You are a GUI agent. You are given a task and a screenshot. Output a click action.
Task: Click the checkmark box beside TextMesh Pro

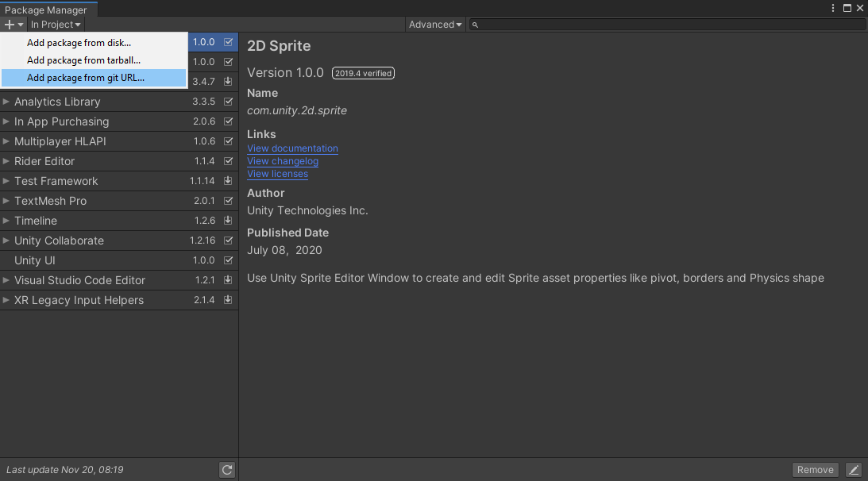pyautogui.click(x=228, y=201)
